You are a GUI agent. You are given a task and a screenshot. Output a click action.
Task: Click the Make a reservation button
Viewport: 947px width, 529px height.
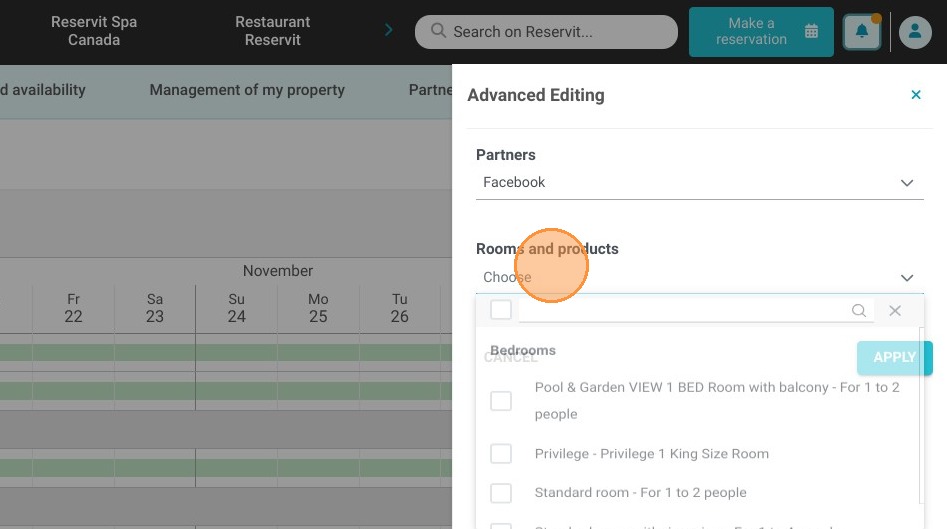pyautogui.click(x=761, y=32)
